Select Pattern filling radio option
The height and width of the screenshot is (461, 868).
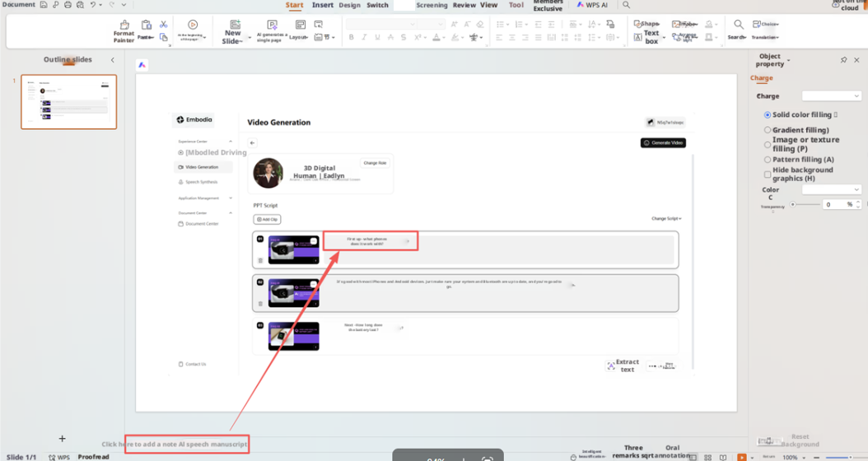click(768, 160)
